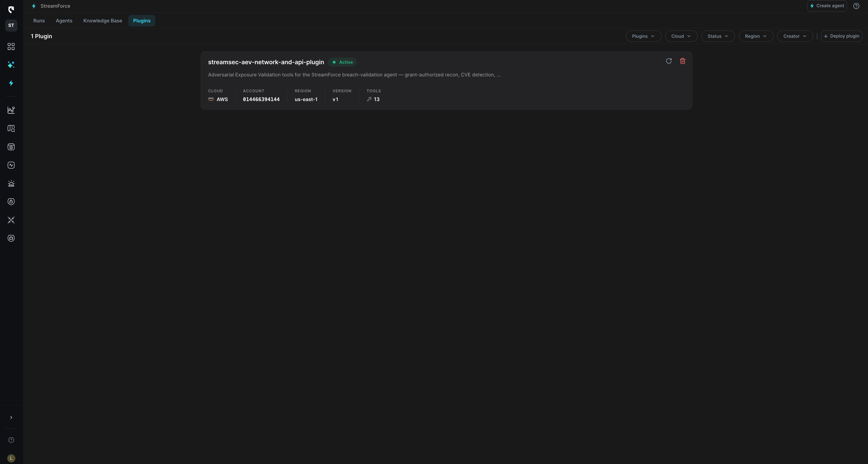868x464 pixels.
Task: Expand the Plugins filter dropdown
Action: pos(643,36)
